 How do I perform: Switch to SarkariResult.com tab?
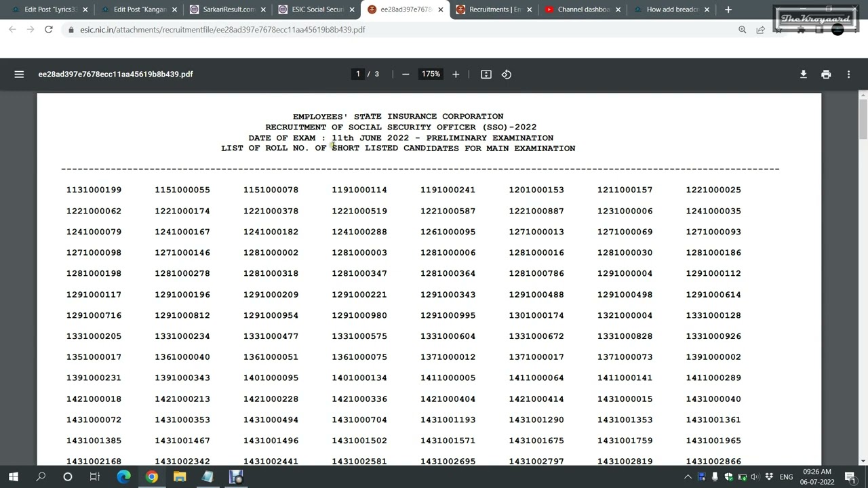[x=226, y=9]
